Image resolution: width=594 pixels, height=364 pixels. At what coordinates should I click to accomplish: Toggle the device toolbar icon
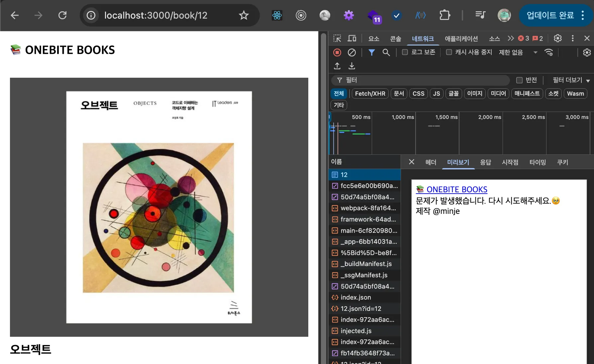pos(352,39)
